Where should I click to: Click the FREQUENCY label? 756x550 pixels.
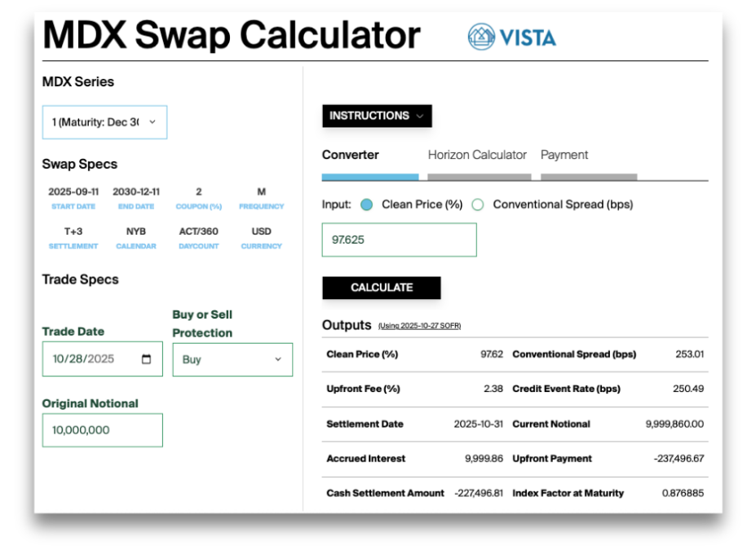(x=261, y=206)
